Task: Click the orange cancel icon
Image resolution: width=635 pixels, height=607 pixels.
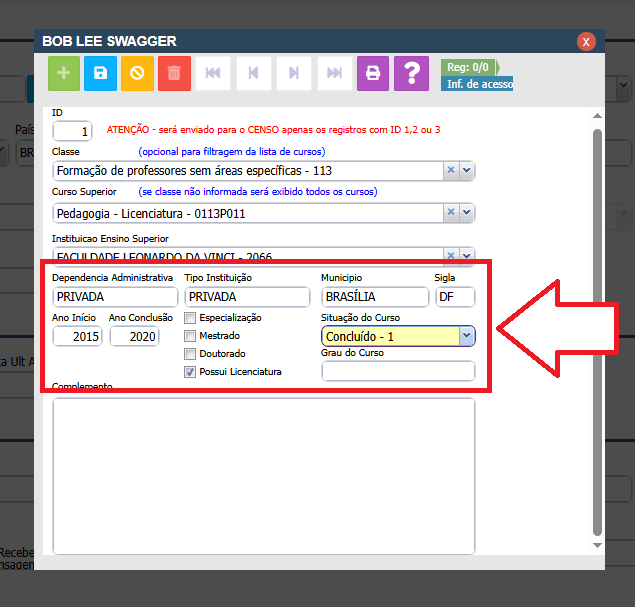Action: (137, 73)
